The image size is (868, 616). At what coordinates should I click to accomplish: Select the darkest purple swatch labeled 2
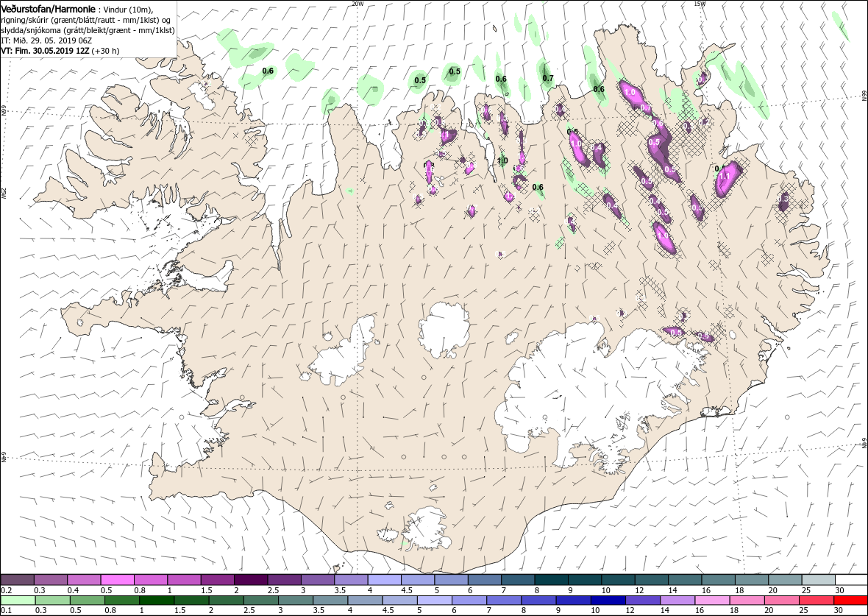point(251,579)
